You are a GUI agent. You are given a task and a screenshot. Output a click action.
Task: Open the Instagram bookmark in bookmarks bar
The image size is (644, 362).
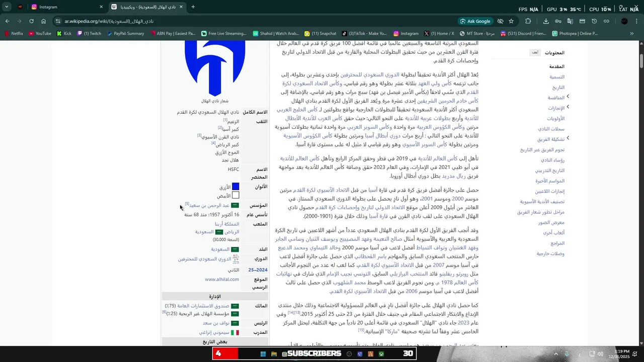pos(406,34)
